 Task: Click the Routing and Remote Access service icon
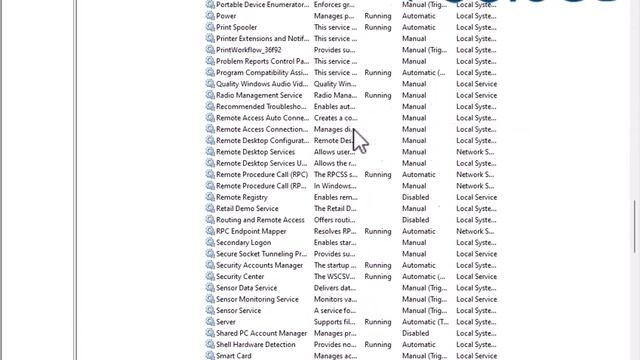(x=210, y=220)
